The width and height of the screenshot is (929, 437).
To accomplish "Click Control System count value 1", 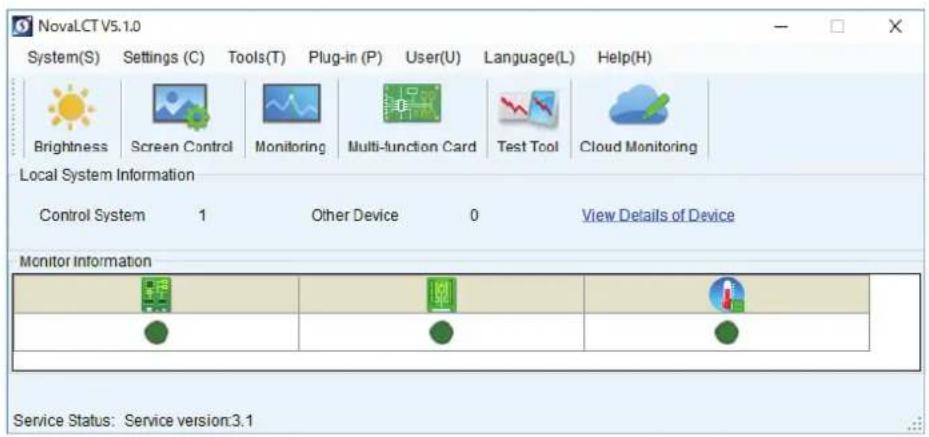I will [202, 216].
